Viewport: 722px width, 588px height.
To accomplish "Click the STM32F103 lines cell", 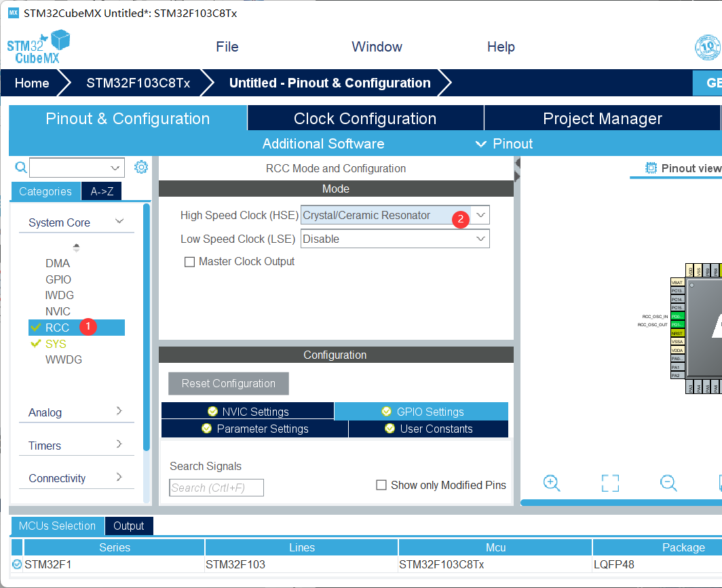I will (301, 564).
